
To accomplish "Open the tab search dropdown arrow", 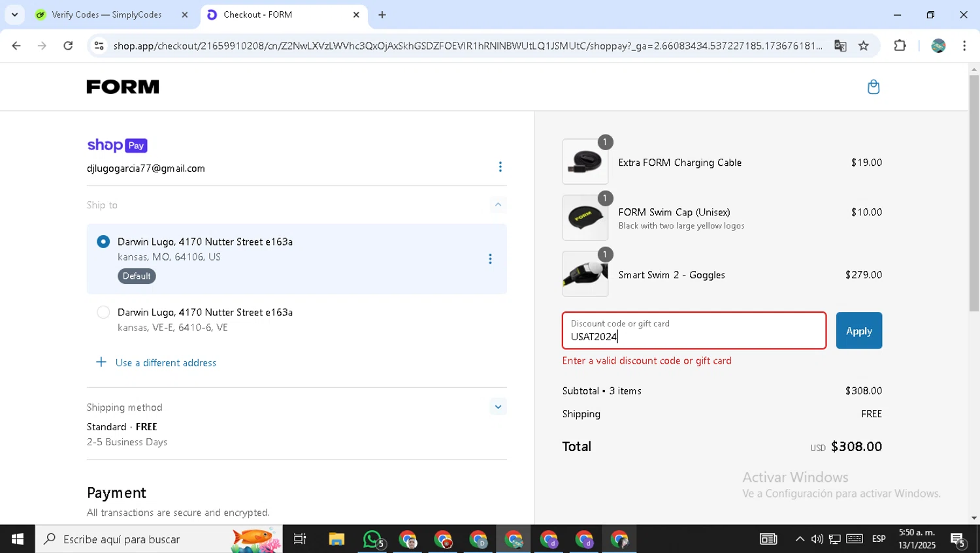I will click(14, 14).
